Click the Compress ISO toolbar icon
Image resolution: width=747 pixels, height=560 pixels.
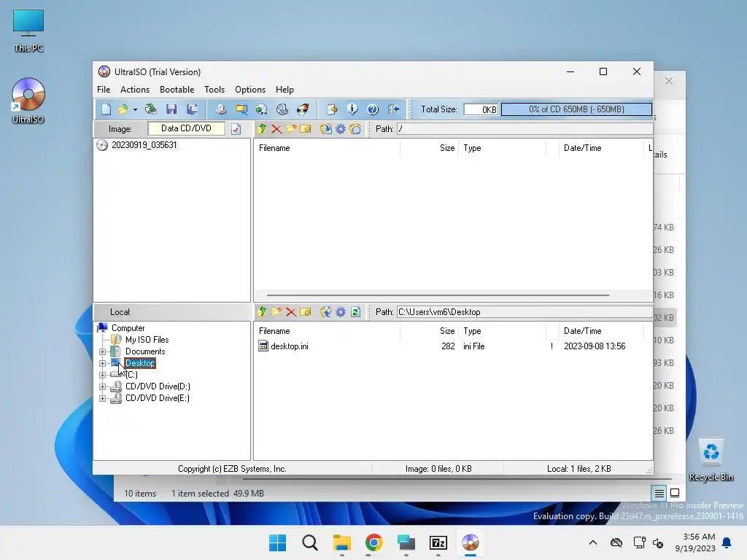241,109
